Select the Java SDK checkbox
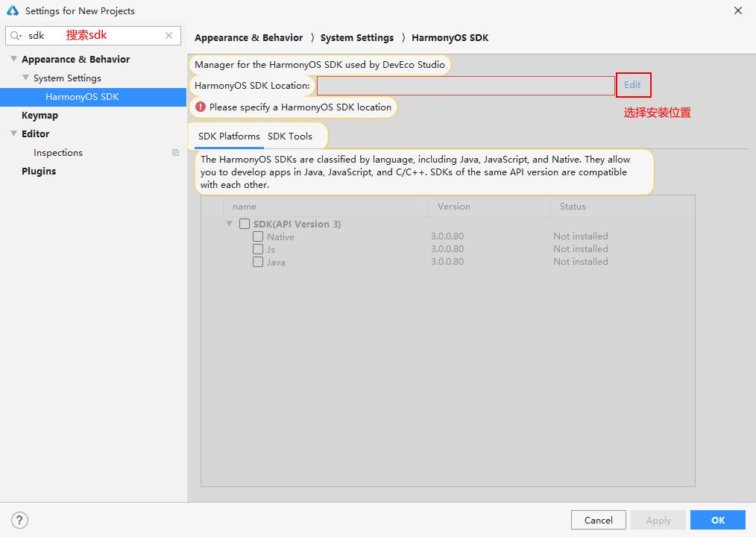This screenshot has height=537, width=756. [258, 262]
